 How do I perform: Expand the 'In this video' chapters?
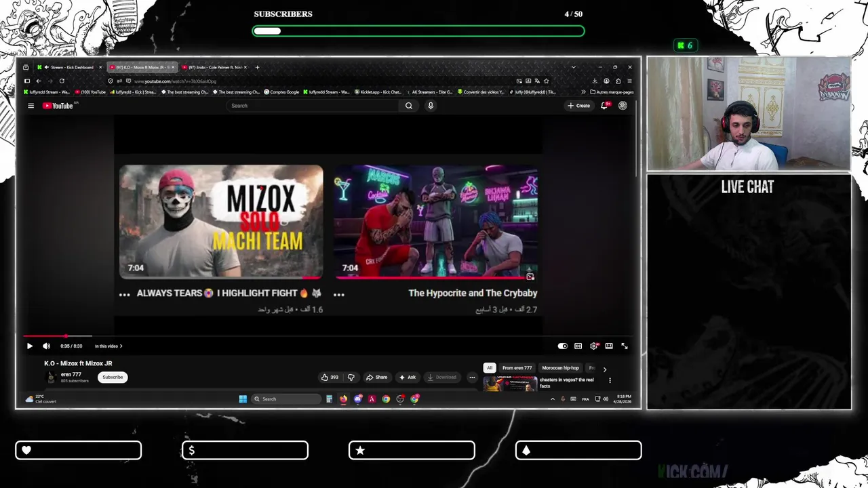pos(108,346)
